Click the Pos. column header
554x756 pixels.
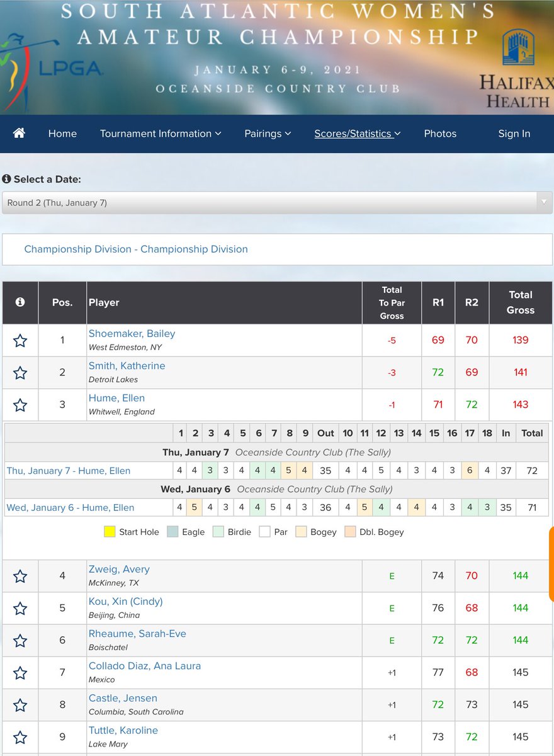click(x=62, y=302)
